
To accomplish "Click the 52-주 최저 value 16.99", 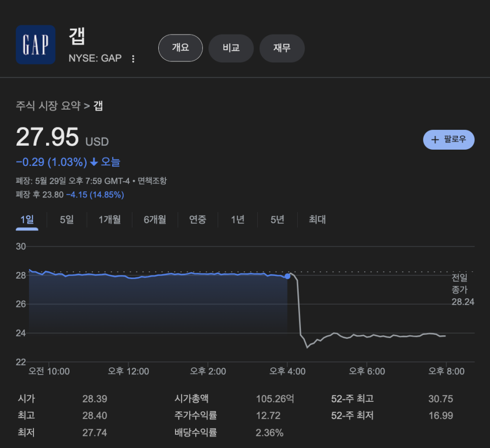I will [441, 416].
